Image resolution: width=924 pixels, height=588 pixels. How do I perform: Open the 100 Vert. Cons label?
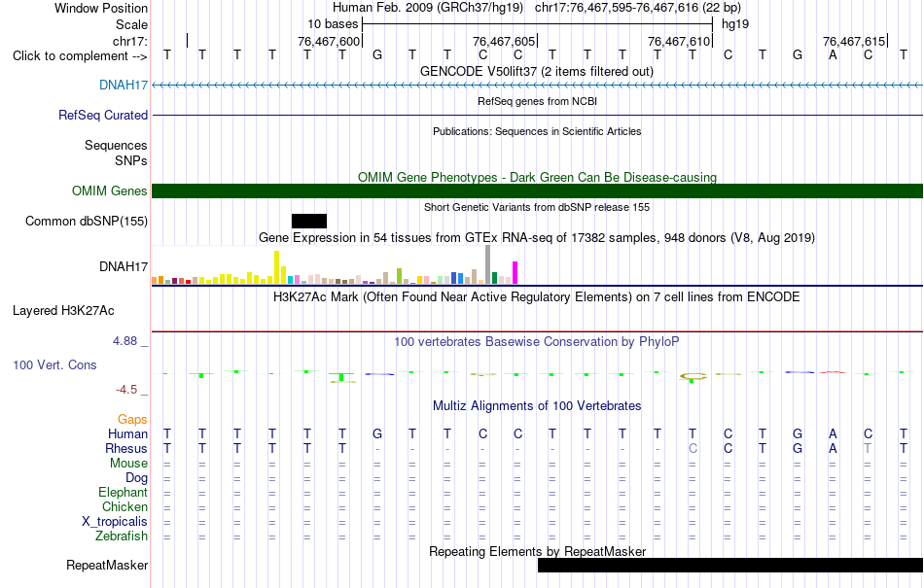(54, 364)
